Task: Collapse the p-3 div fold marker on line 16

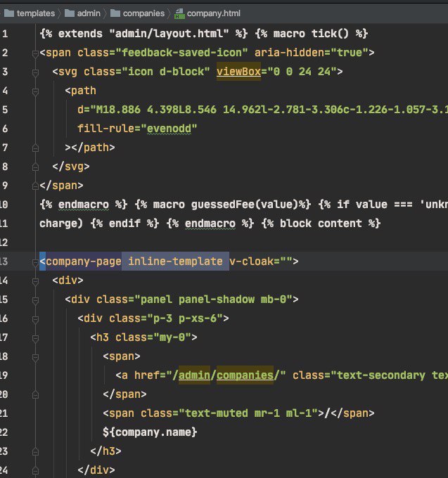Action: click(35, 319)
